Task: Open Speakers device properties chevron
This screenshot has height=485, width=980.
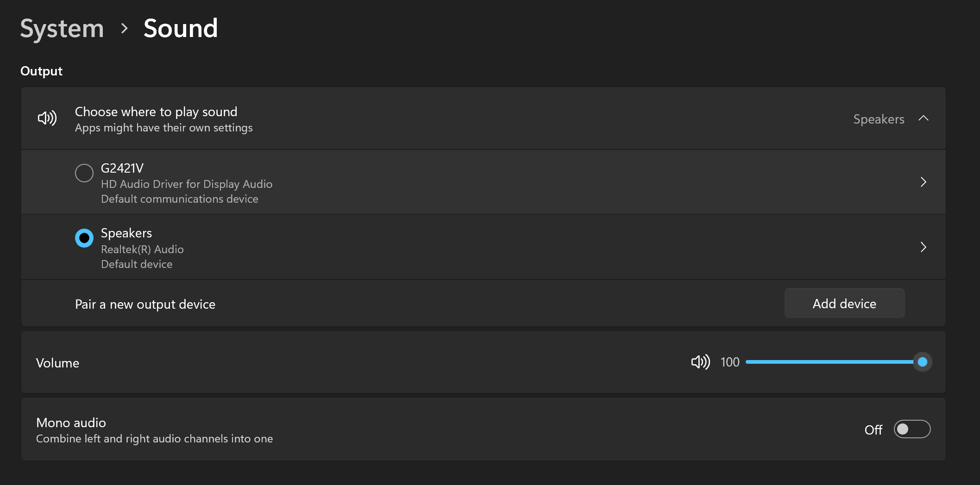Action: point(923,247)
